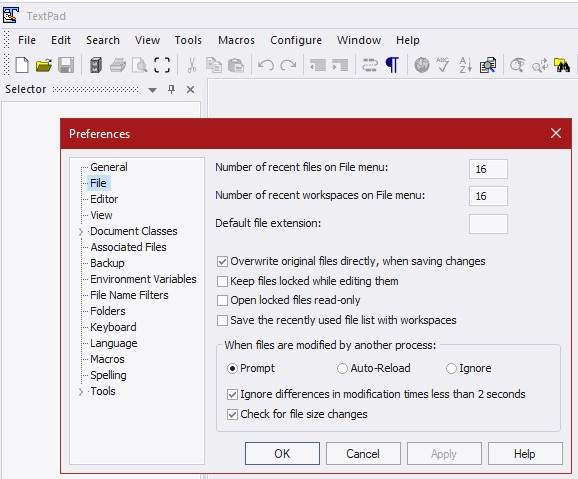Screen dimensions: 578x479
Task: Enable Open locked files read-only checkbox
Action: coord(222,301)
